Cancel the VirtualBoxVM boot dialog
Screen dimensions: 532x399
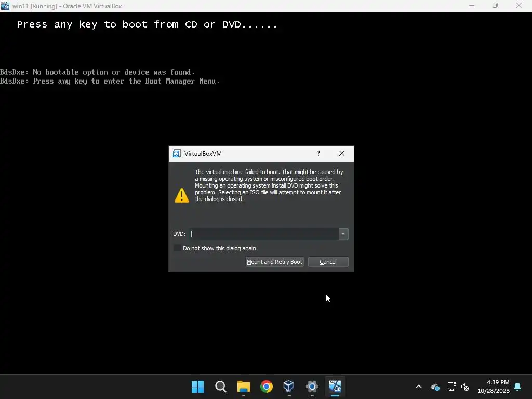(328, 262)
